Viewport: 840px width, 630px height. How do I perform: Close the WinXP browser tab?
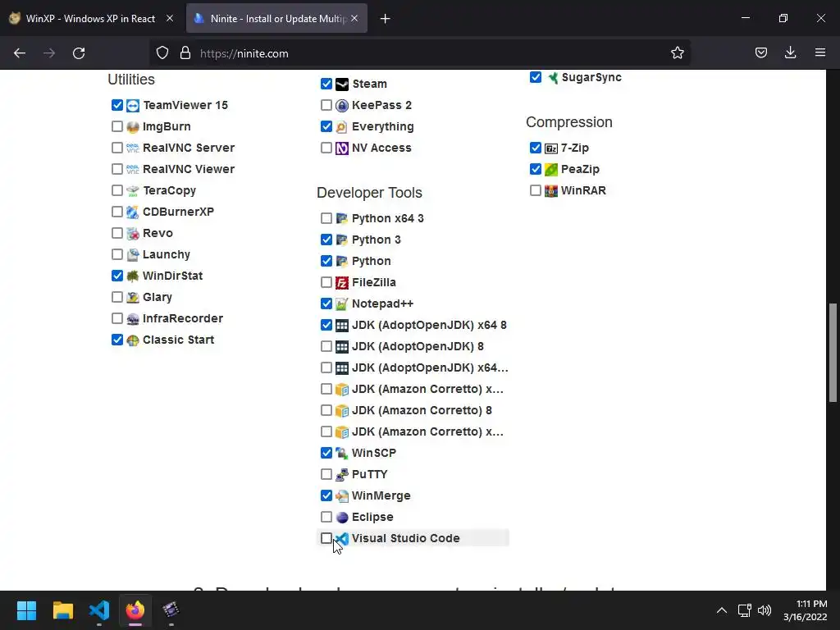[170, 18]
